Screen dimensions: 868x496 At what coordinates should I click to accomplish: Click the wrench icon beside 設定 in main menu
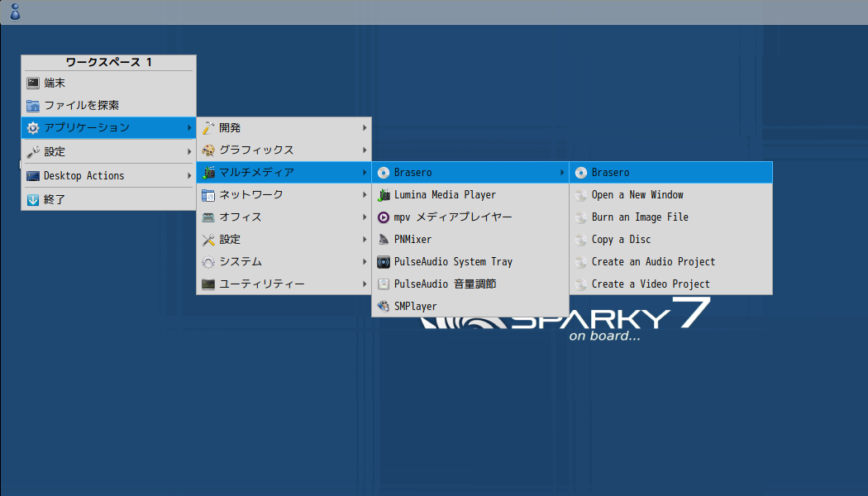coord(33,151)
